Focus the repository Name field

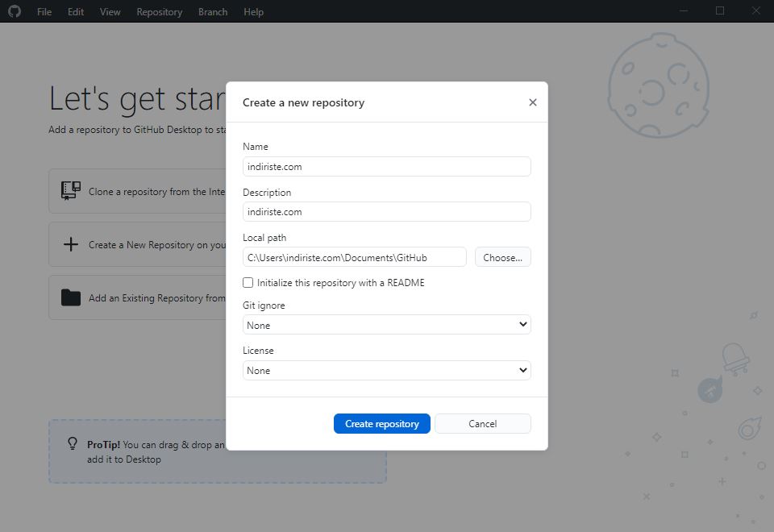coord(386,166)
